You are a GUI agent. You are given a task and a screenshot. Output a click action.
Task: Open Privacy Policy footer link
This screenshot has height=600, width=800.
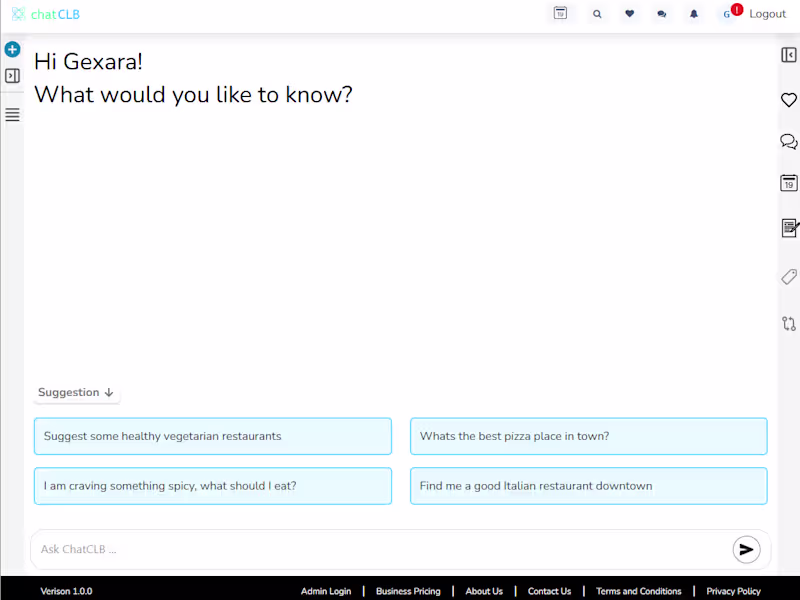coord(734,591)
